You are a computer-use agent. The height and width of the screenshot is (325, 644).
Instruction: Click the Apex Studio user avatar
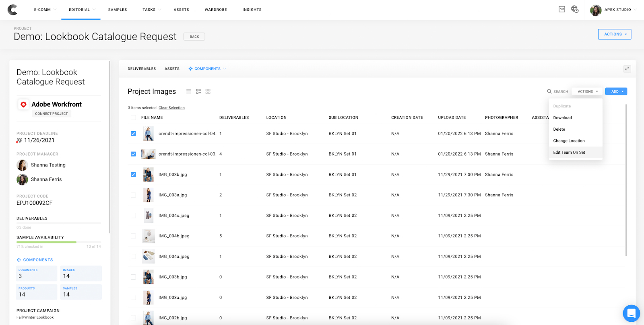click(596, 10)
